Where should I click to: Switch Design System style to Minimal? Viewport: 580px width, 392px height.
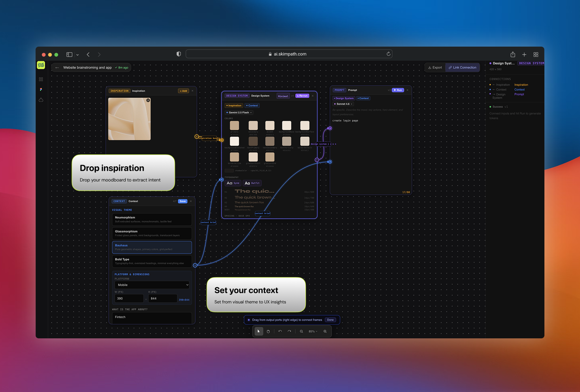pos(283,96)
